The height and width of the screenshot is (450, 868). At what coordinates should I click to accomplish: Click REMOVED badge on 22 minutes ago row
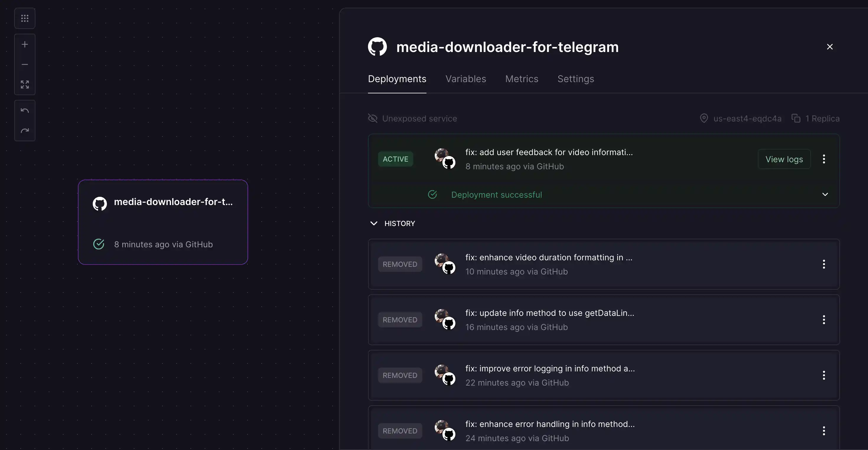pyautogui.click(x=400, y=375)
